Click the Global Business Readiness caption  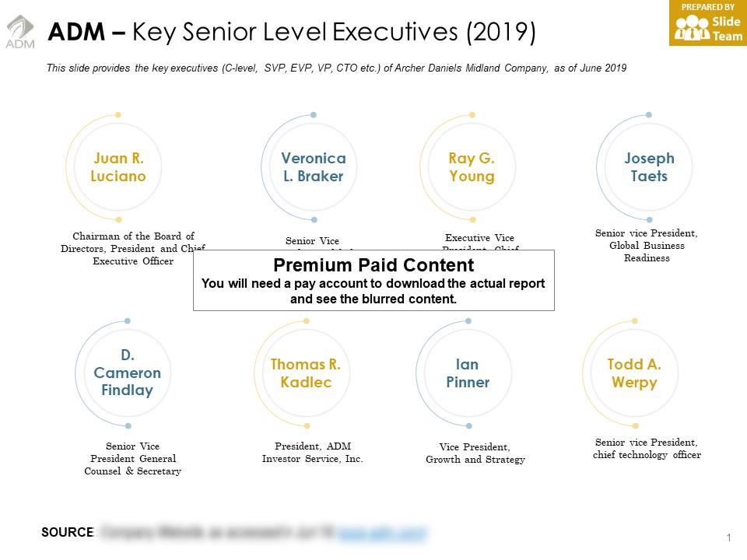(x=647, y=246)
